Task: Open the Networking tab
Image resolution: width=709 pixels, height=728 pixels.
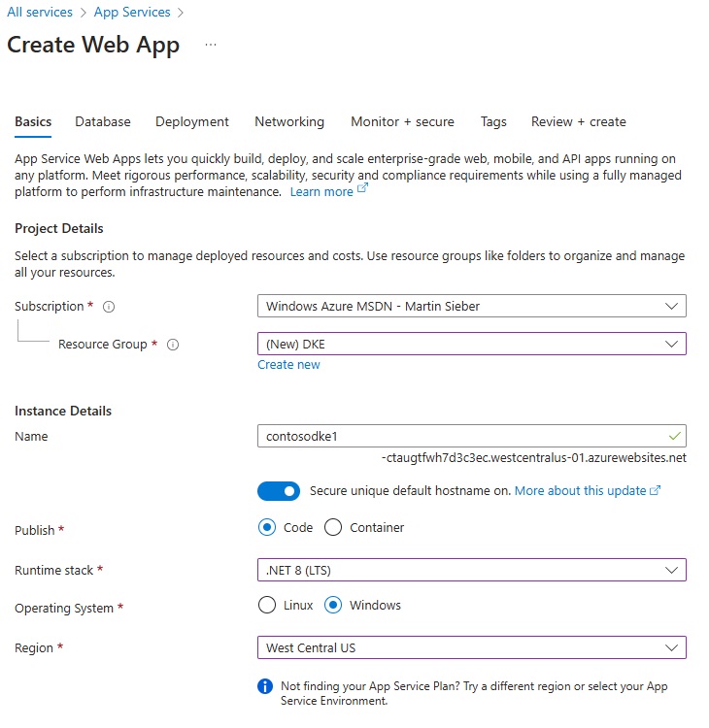Action: tap(289, 122)
